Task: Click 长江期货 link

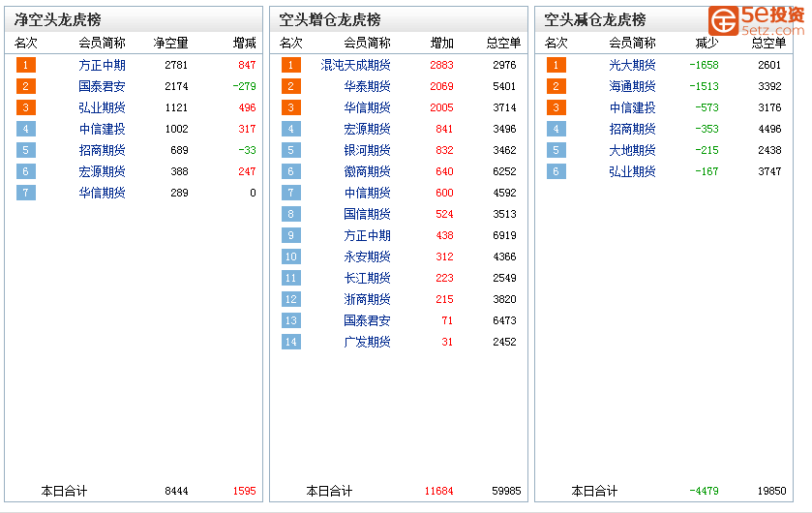Action: click(367, 278)
